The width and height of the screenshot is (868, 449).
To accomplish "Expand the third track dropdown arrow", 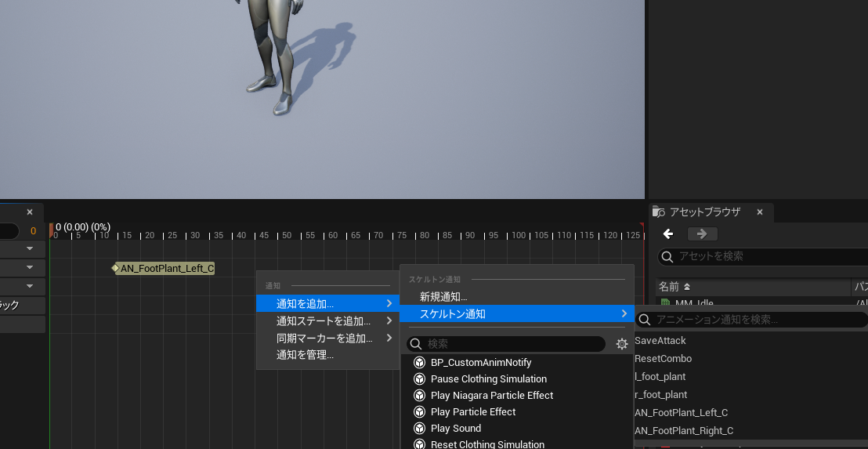I will 30,287.
